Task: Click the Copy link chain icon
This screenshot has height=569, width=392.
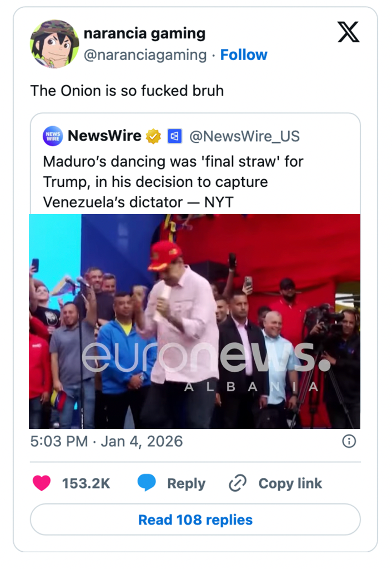Action: pos(237,483)
